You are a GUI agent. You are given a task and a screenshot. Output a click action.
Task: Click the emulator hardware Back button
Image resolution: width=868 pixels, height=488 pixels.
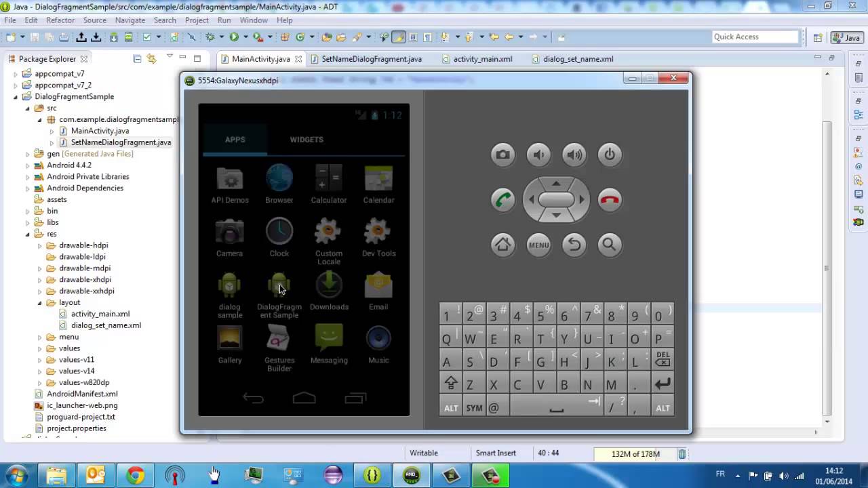[x=574, y=245]
